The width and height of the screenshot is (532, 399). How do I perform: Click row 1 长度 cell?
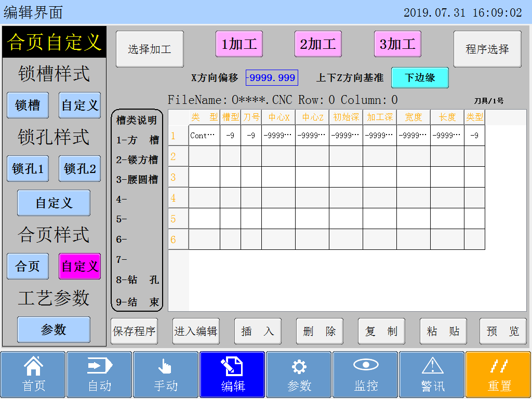[447, 136]
